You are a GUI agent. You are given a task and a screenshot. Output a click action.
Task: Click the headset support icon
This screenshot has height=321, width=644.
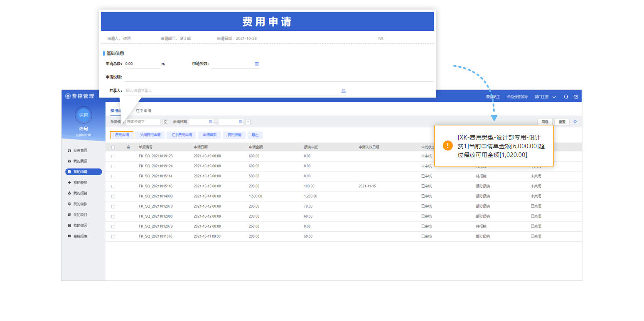[566, 96]
